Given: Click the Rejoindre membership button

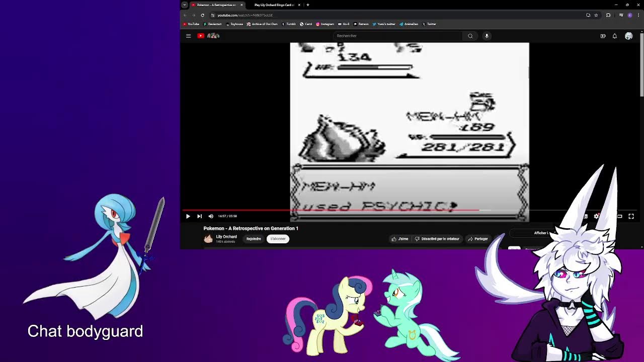Looking at the screenshot, I should [254, 239].
